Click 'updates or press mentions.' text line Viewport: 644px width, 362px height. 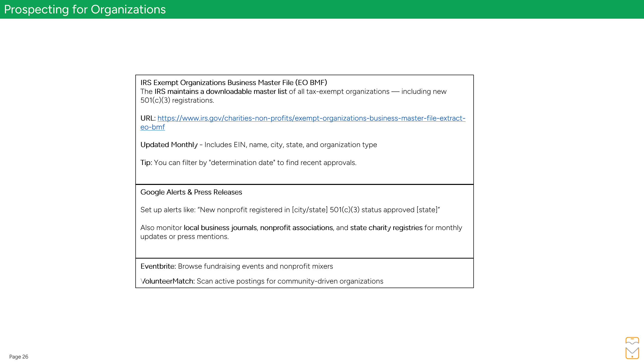click(184, 236)
